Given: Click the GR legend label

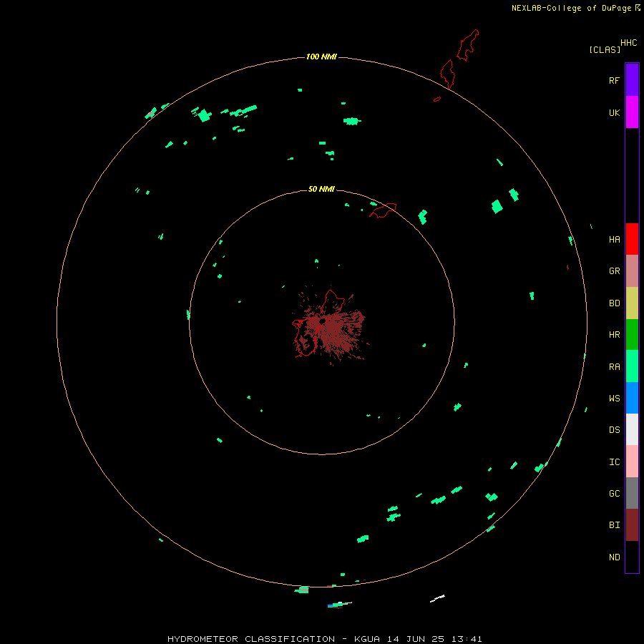Looking at the screenshot, I should [x=614, y=271].
